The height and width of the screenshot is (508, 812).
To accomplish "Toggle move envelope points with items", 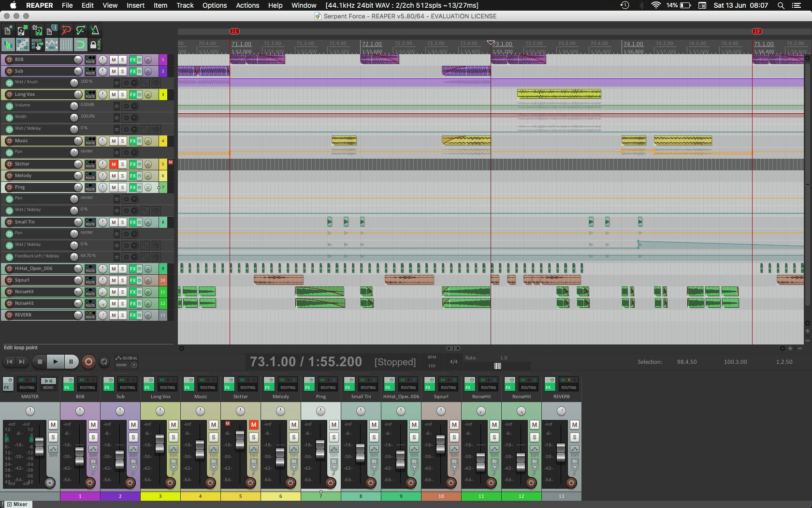I will point(51,45).
